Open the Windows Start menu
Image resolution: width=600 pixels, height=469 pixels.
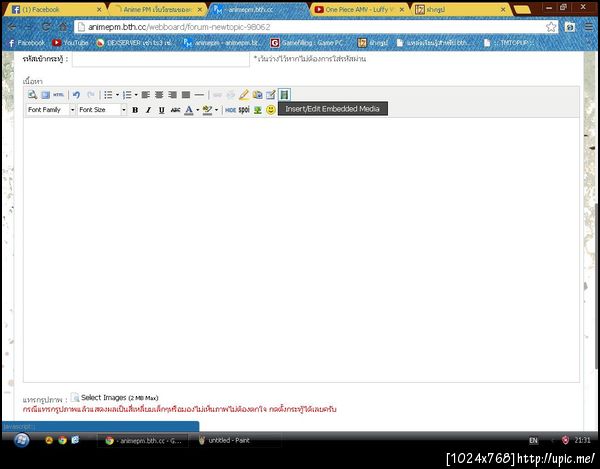[21, 440]
